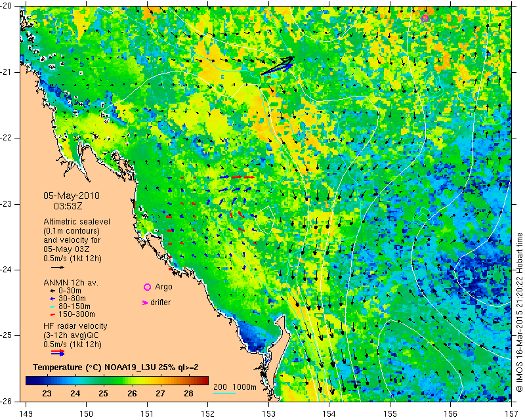Click the longitude axis label 157
Image resolution: width=525 pixels, height=420 pixels.
511,413
